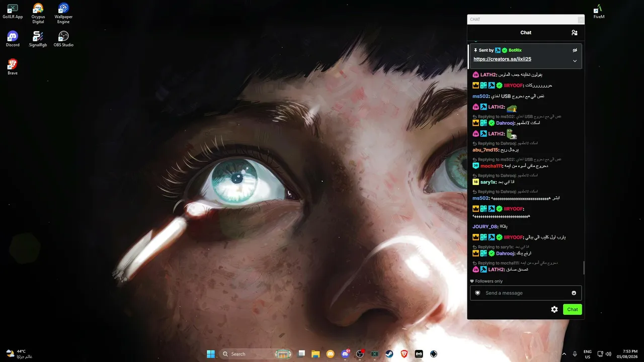Close the CHAT popout window
The width and height of the screenshot is (644, 362).
click(581, 20)
